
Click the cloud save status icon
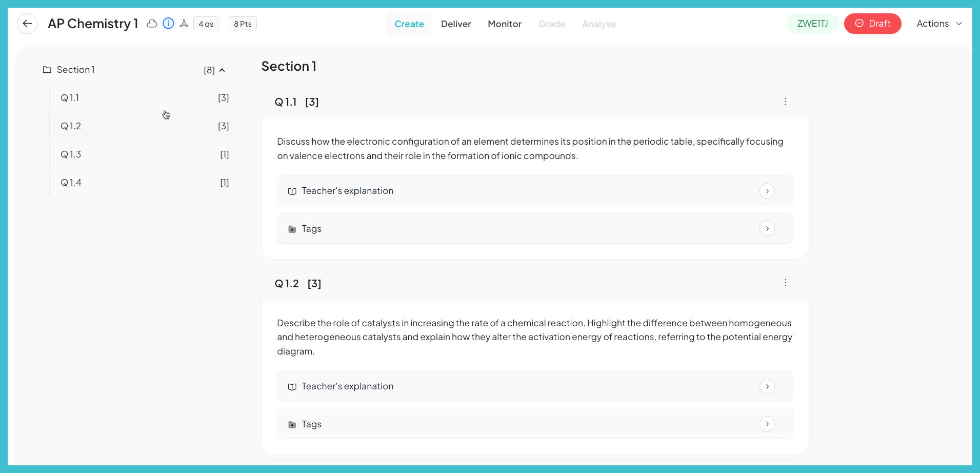[152, 24]
